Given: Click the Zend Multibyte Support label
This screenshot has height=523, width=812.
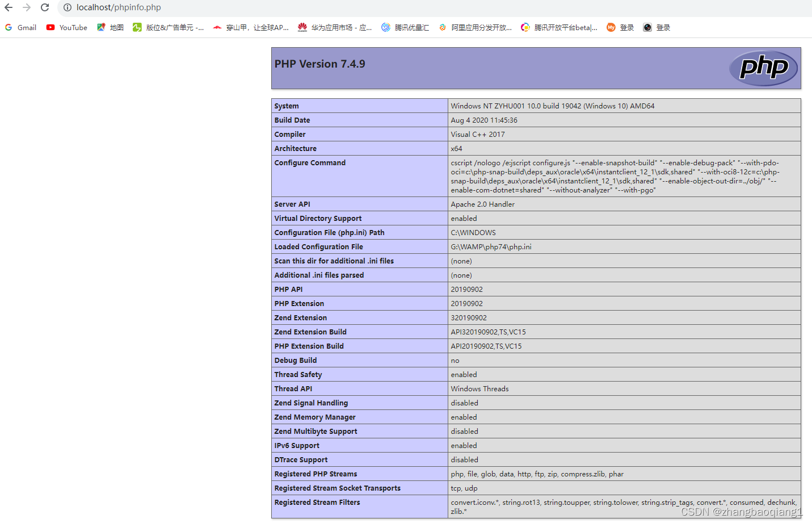Looking at the screenshot, I should (315, 432).
